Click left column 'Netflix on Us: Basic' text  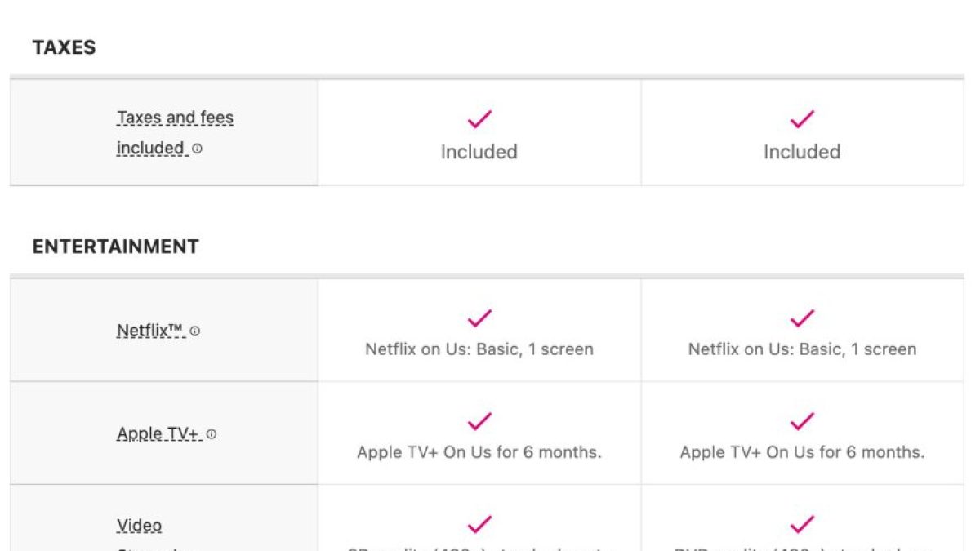(479, 349)
